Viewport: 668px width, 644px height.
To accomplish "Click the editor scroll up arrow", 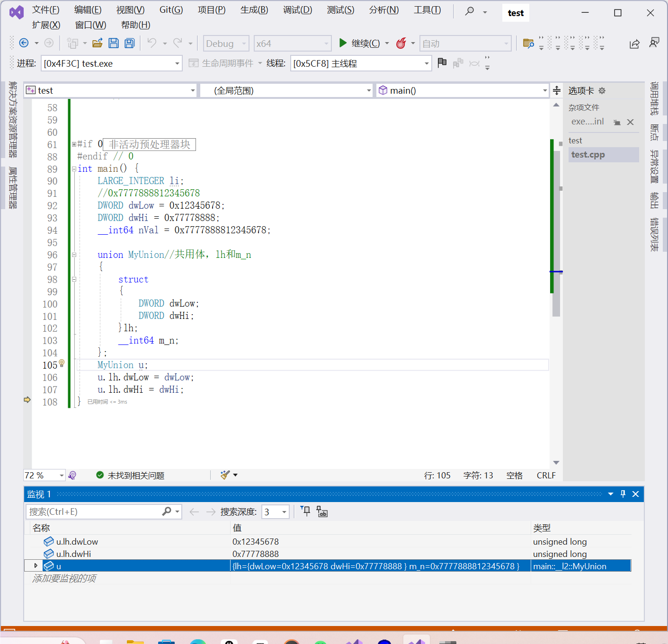I will tap(556, 105).
